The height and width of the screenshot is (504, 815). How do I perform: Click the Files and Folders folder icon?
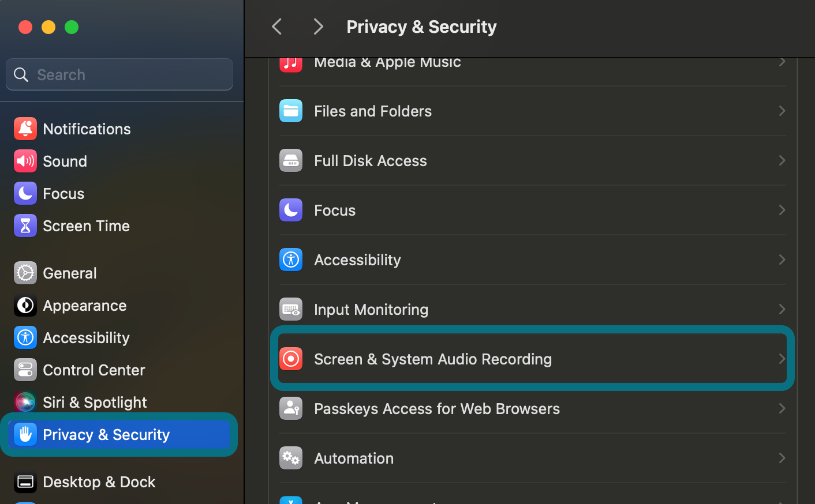pyautogui.click(x=291, y=111)
